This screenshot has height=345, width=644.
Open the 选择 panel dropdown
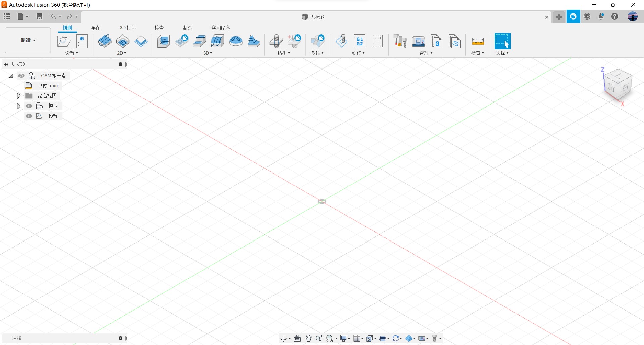pos(502,53)
